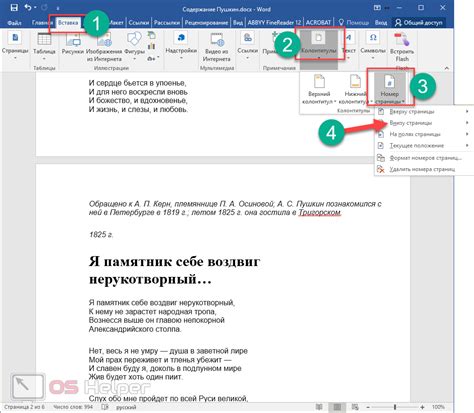Switch to the Вид ribbon tab
The image size is (474, 413).
point(238,23)
